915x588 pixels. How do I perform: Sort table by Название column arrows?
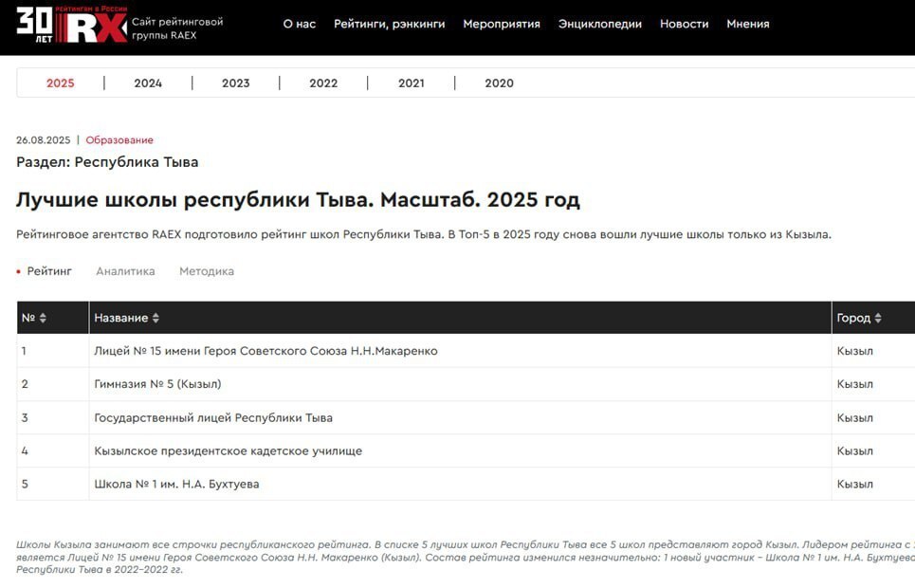(x=156, y=318)
